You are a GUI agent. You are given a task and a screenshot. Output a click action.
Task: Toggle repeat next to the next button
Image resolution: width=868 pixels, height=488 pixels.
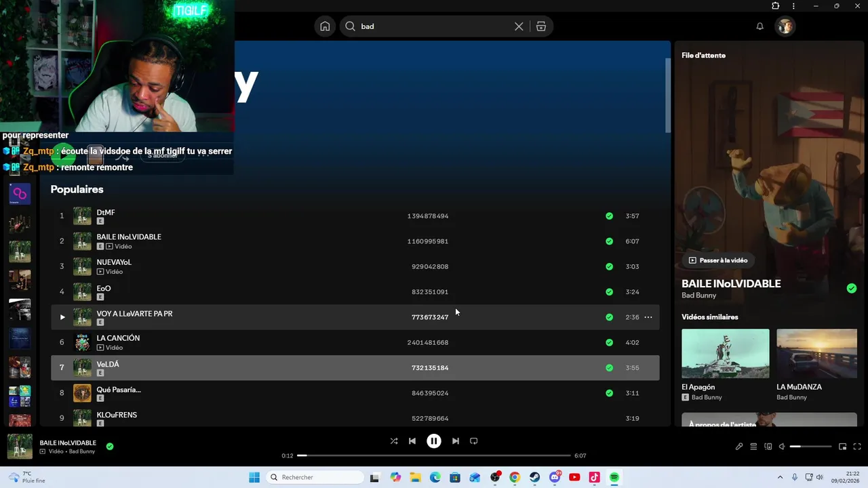coord(474,441)
